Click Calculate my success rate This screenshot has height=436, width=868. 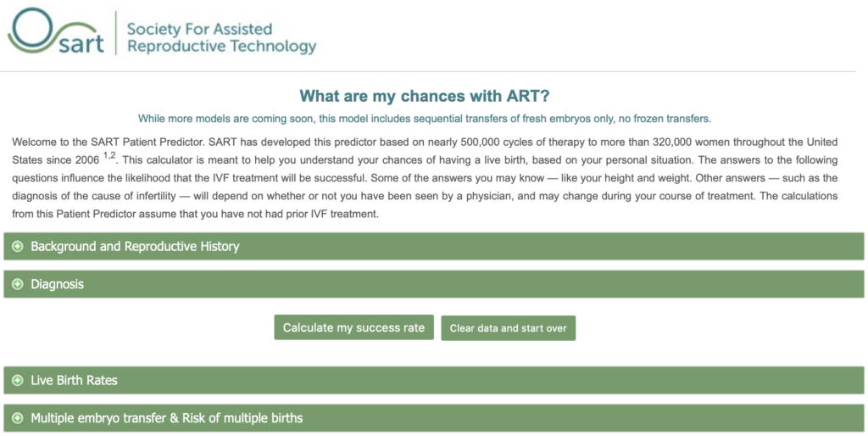point(353,327)
